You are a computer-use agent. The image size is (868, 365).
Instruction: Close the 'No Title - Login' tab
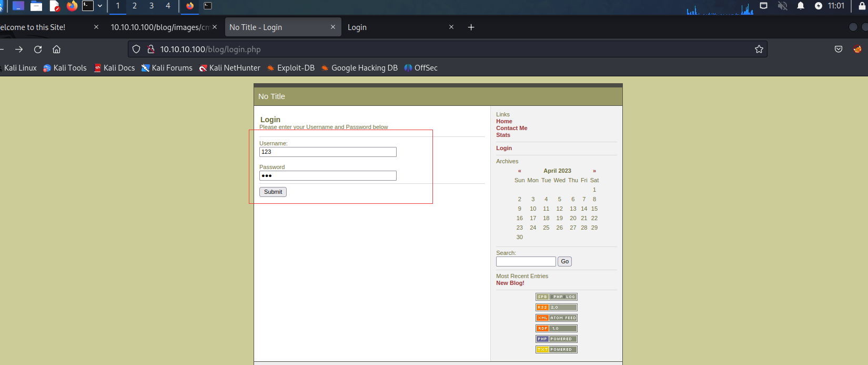pyautogui.click(x=333, y=27)
